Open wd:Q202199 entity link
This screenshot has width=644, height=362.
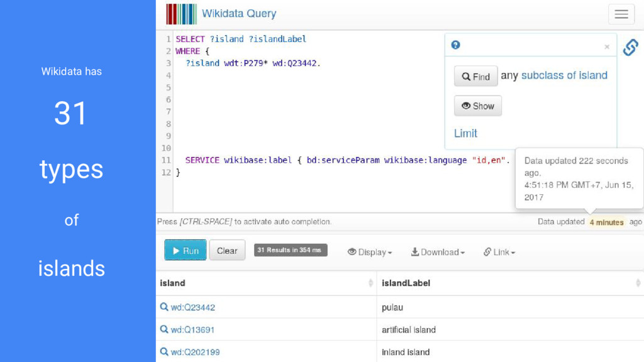(x=195, y=352)
